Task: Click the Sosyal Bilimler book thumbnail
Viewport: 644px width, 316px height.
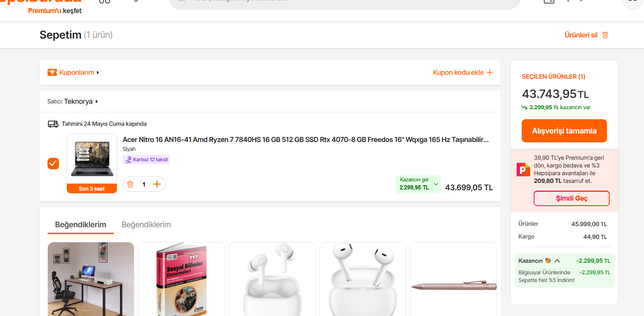Action: coord(181,279)
